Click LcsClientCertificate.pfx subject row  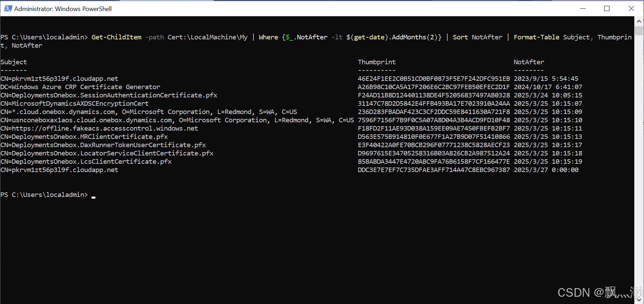point(86,162)
